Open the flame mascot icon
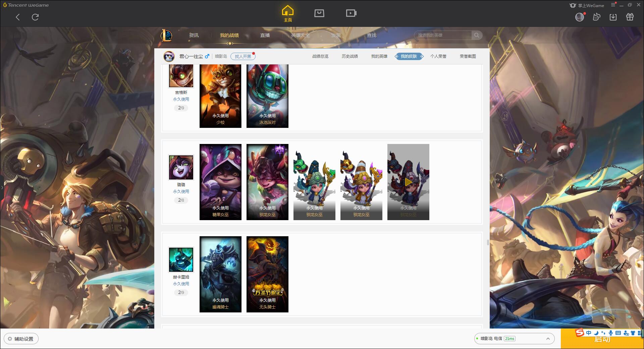Image resolution: width=644 pixels, height=349 pixels. [596, 17]
